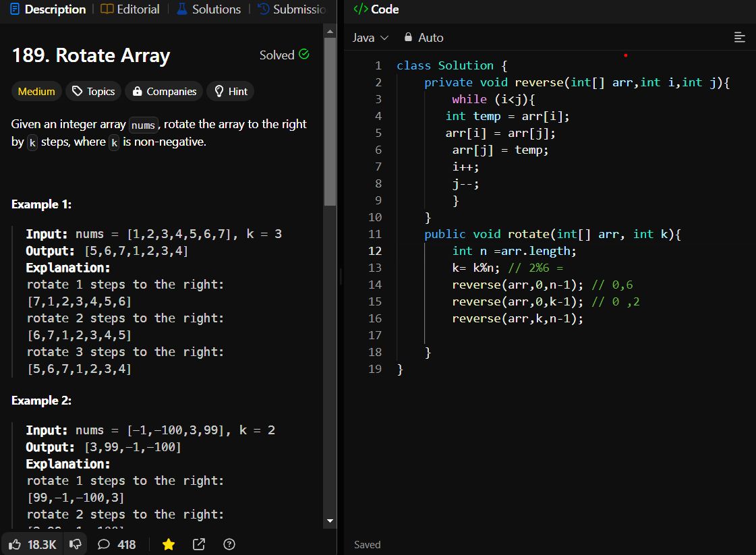Click the while (i<j){ code line

(493, 99)
